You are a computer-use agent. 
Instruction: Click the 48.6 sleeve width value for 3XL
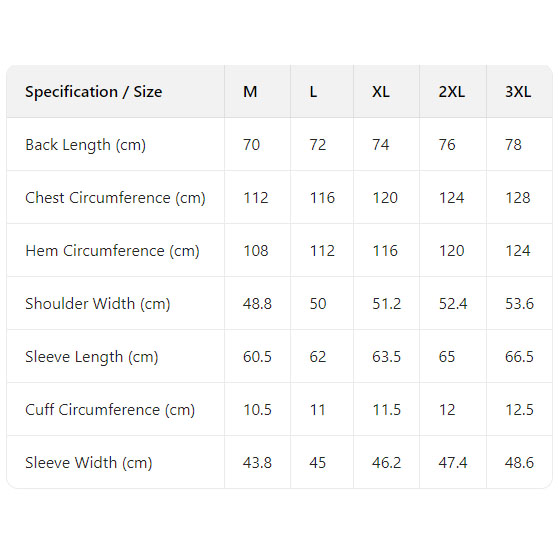[519, 463]
